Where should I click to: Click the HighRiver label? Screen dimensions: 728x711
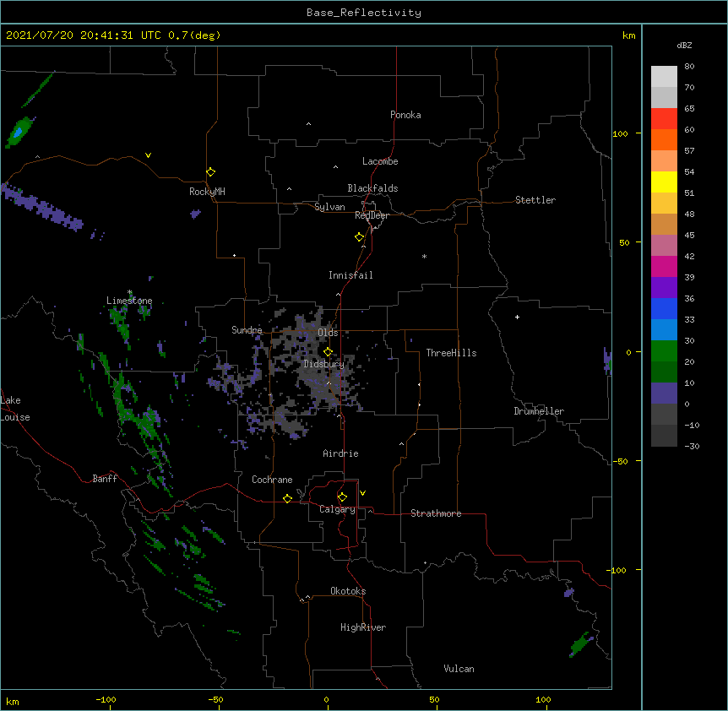point(363,627)
